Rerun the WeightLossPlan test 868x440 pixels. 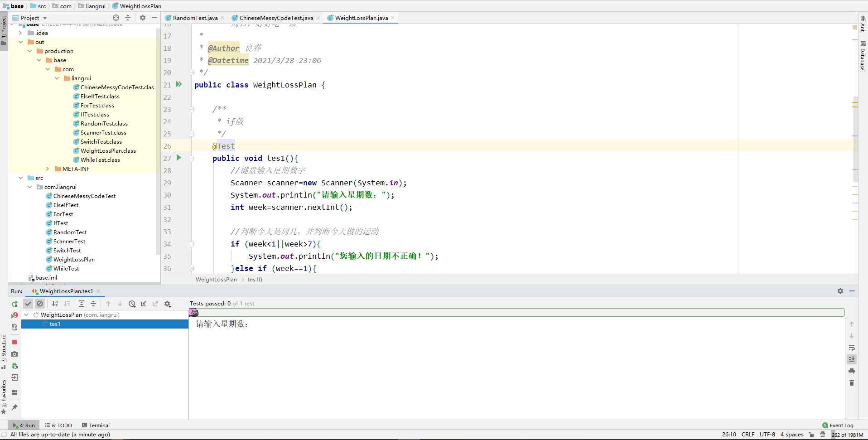pos(14,304)
